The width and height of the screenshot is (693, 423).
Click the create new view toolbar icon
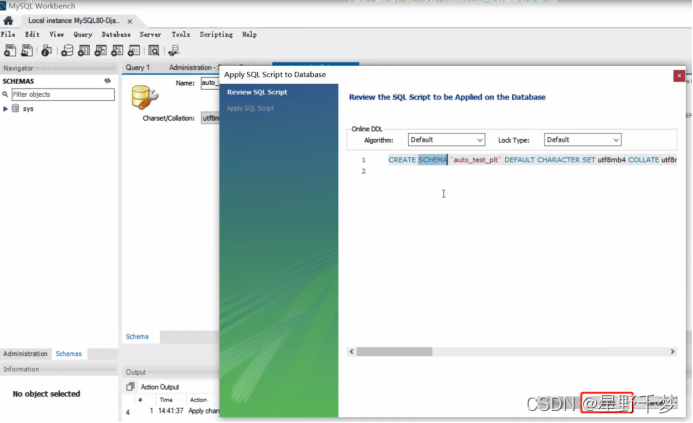click(100, 50)
